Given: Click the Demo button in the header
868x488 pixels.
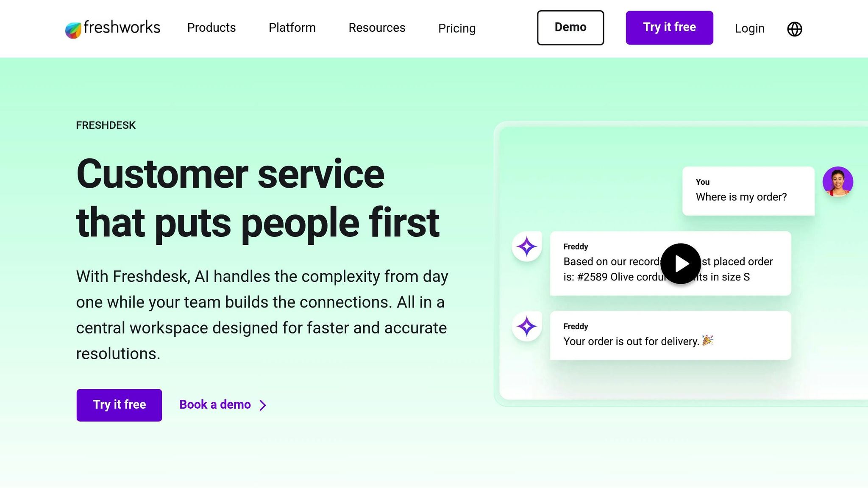Looking at the screenshot, I should tap(570, 27).
